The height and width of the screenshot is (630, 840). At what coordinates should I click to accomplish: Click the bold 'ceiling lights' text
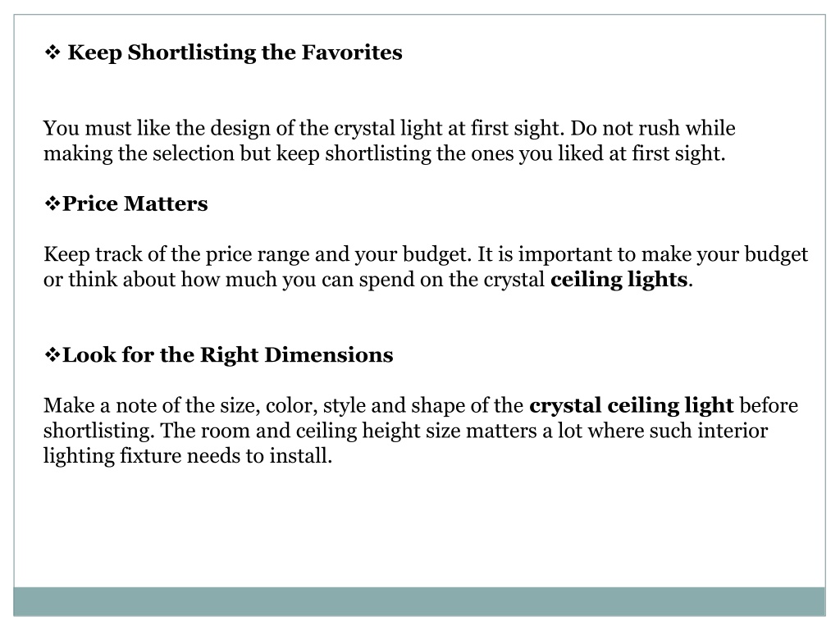(x=619, y=280)
